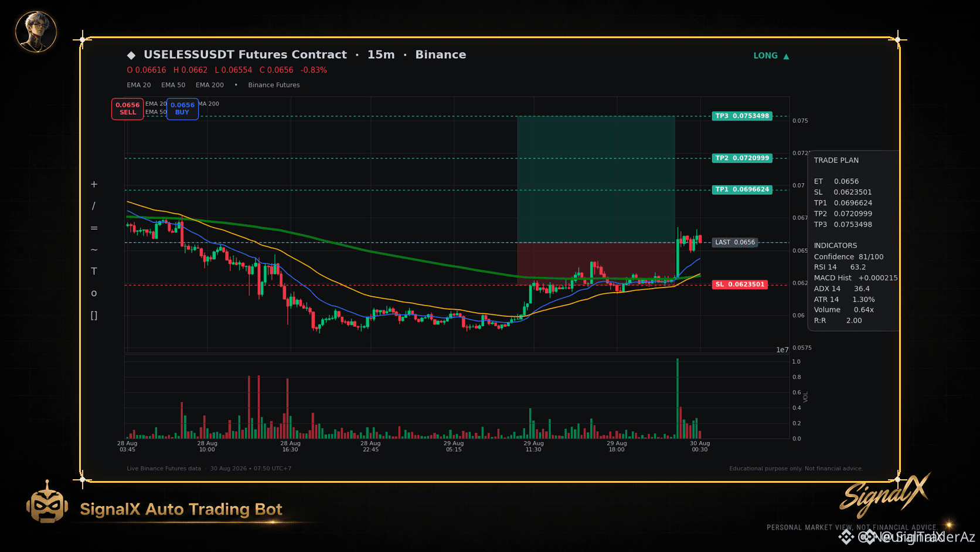Screen dimensions: 980x552
Task: Click the close value C 0.0656
Action: tap(277, 70)
